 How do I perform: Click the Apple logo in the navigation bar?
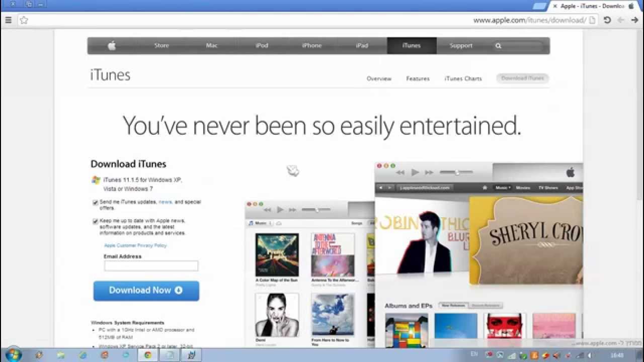112,46
